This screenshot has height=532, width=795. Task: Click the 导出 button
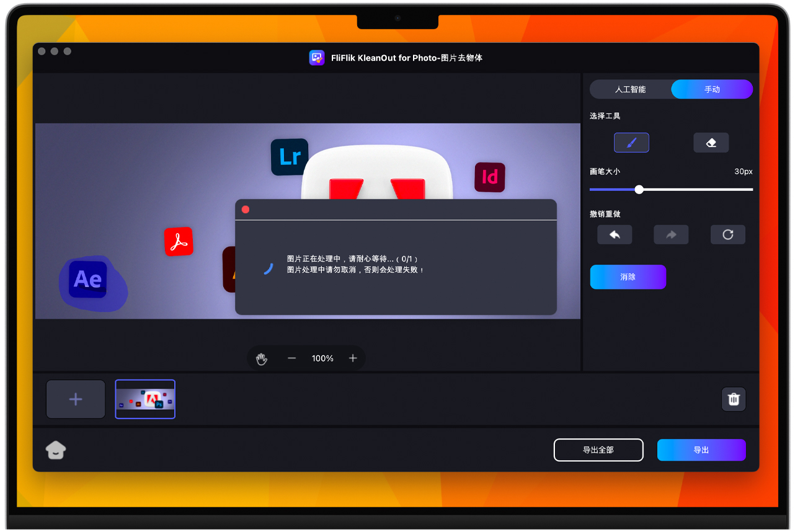coord(701,450)
